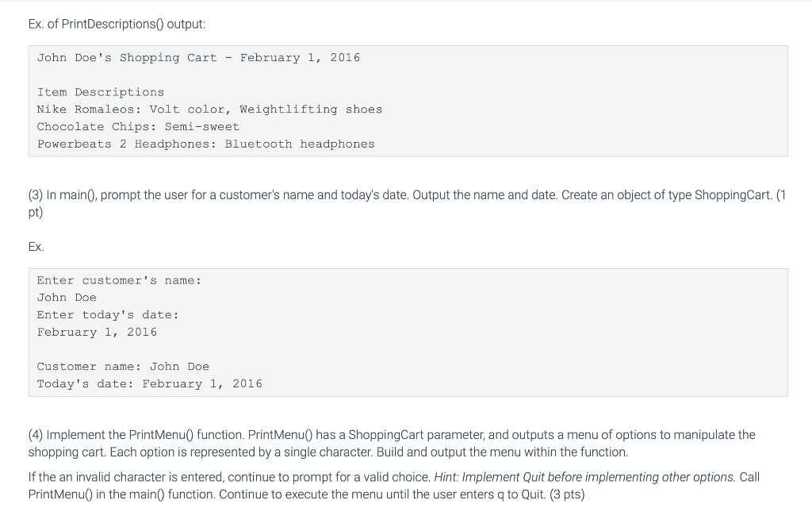The height and width of the screenshot is (508, 812).
Task: Click the "Enter customer's name:" prompt line
Action: 119,280
